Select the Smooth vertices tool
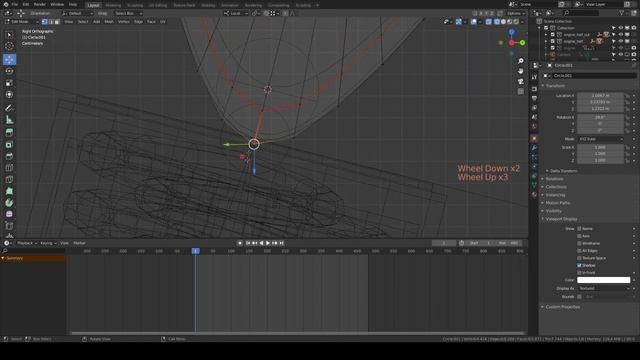 pos(9,214)
